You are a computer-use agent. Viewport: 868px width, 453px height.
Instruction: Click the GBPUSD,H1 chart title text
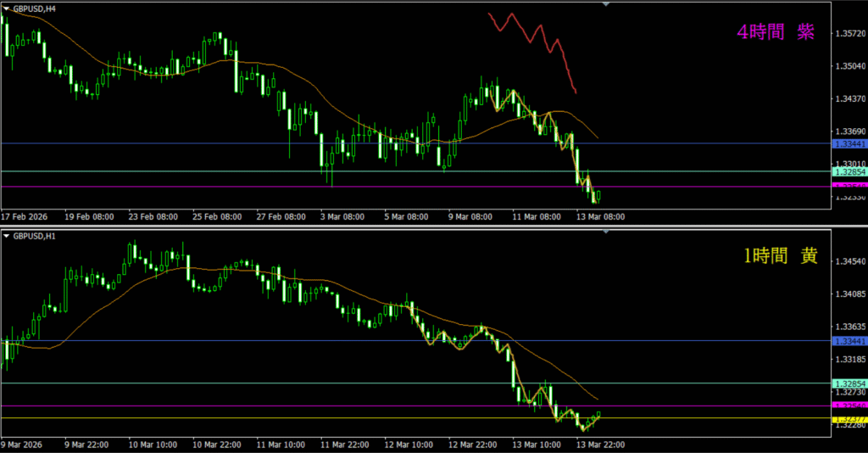point(35,235)
